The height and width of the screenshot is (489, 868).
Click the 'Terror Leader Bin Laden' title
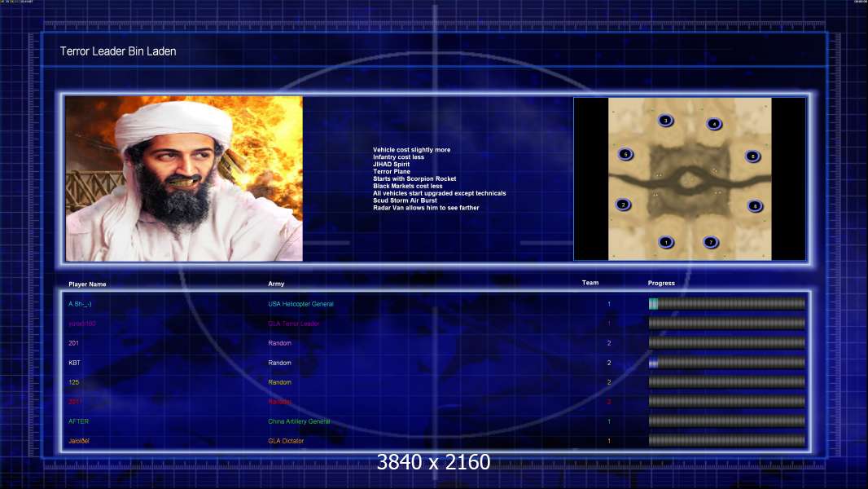tap(118, 51)
